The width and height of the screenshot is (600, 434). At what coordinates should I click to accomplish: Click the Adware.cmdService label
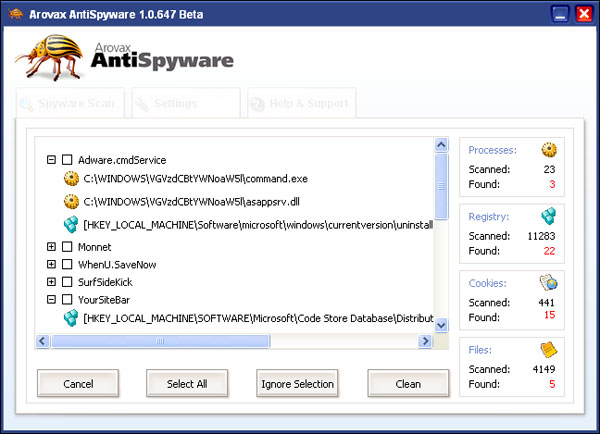click(x=122, y=160)
